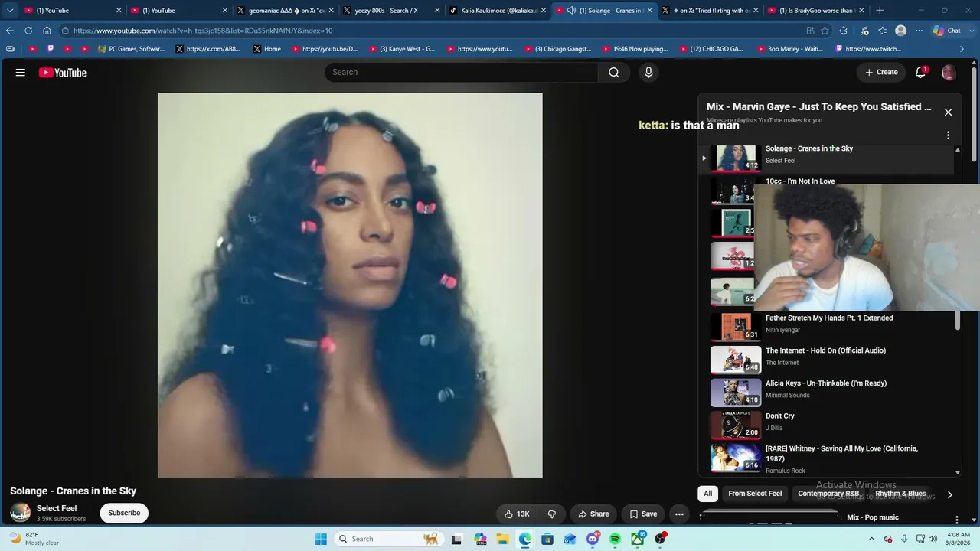Bookmark this page with star icon

825,31
